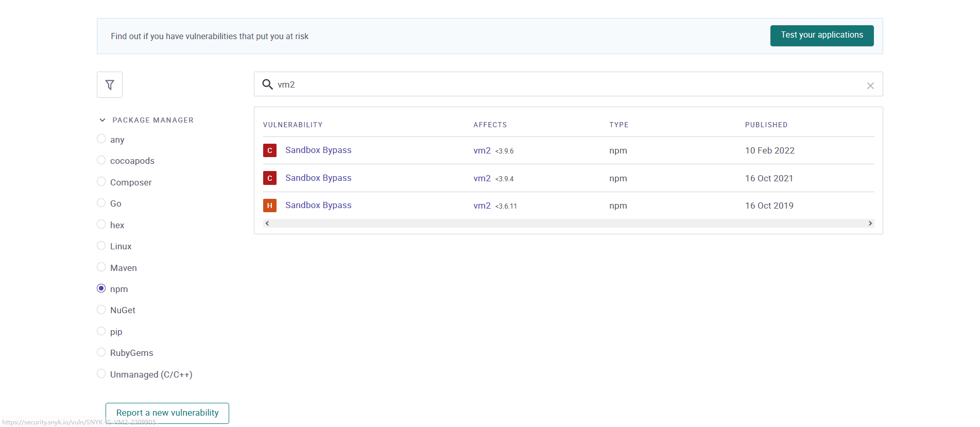980x427 pixels.
Task: Click the search magnifier icon
Action: [267, 84]
